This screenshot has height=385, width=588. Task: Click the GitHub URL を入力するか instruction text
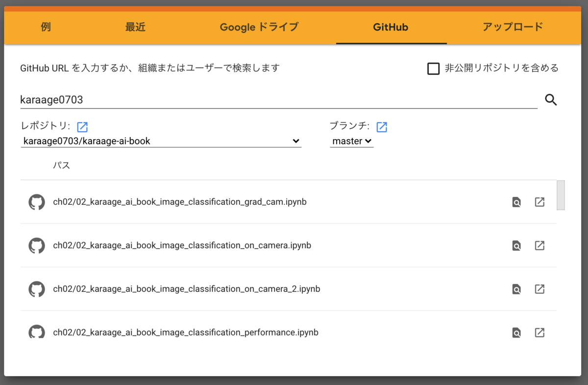149,68
